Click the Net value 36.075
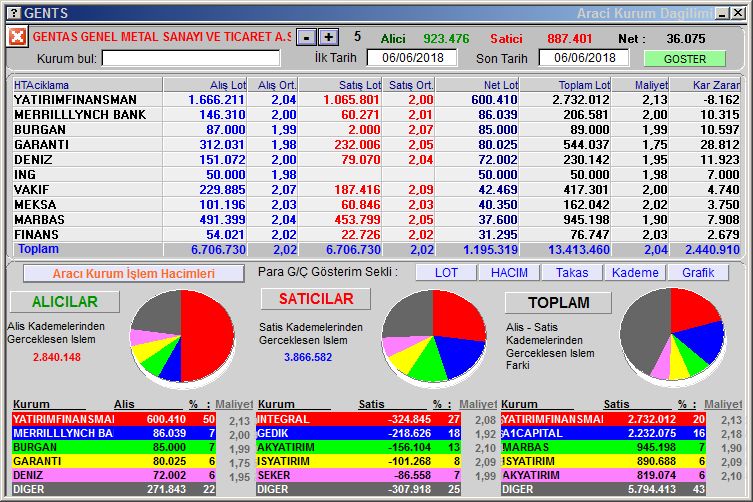Image resolution: width=753 pixels, height=502 pixels. (x=686, y=38)
